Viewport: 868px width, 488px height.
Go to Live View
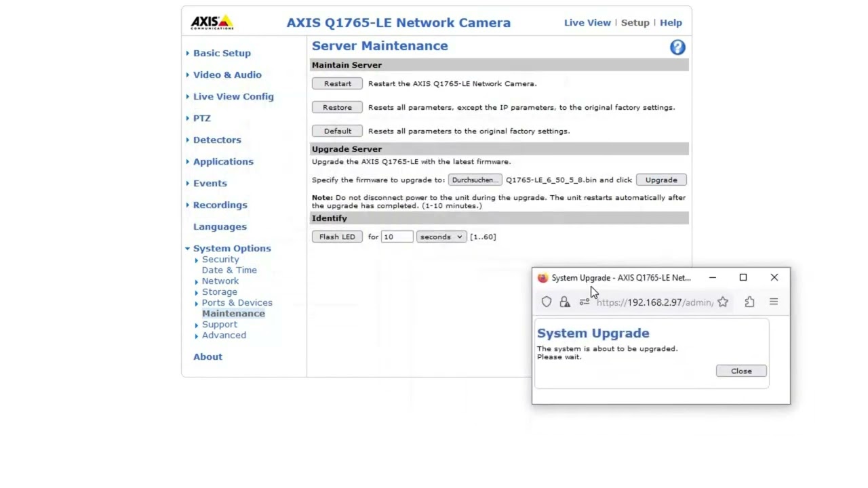pyautogui.click(x=587, y=22)
